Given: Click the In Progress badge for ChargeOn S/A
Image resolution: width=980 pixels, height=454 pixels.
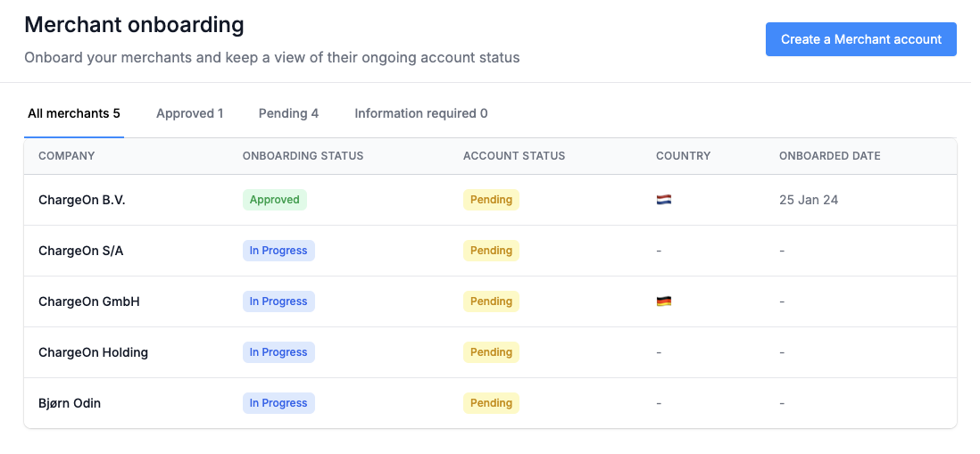Looking at the screenshot, I should [278, 251].
